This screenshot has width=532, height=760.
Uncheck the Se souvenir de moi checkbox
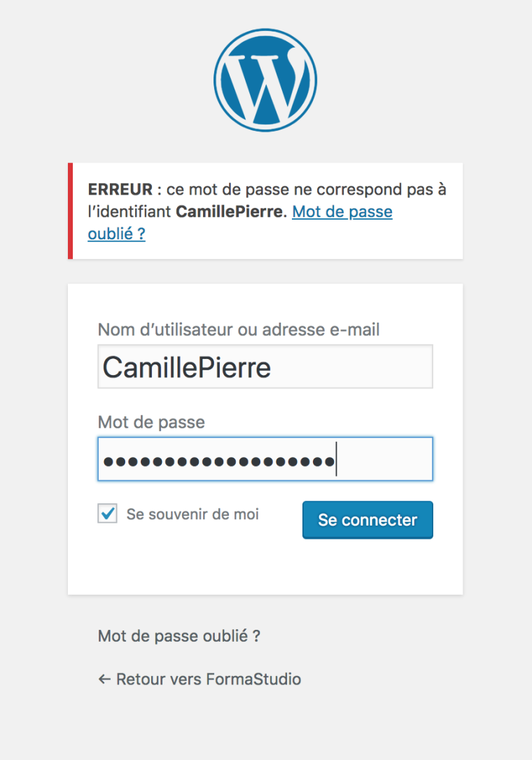[107, 514]
